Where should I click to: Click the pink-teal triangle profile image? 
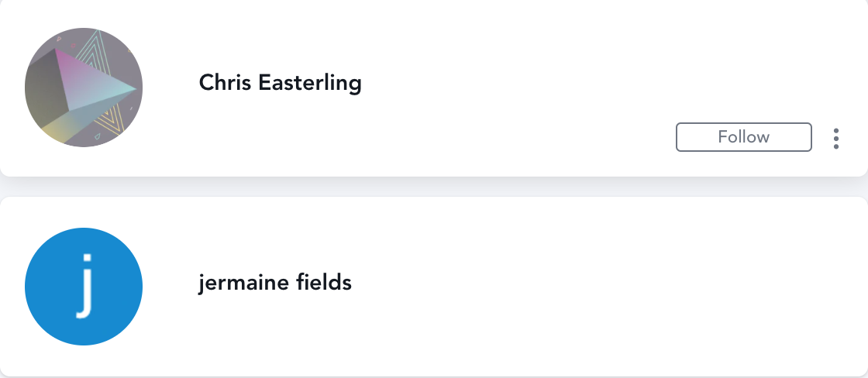click(x=84, y=88)
